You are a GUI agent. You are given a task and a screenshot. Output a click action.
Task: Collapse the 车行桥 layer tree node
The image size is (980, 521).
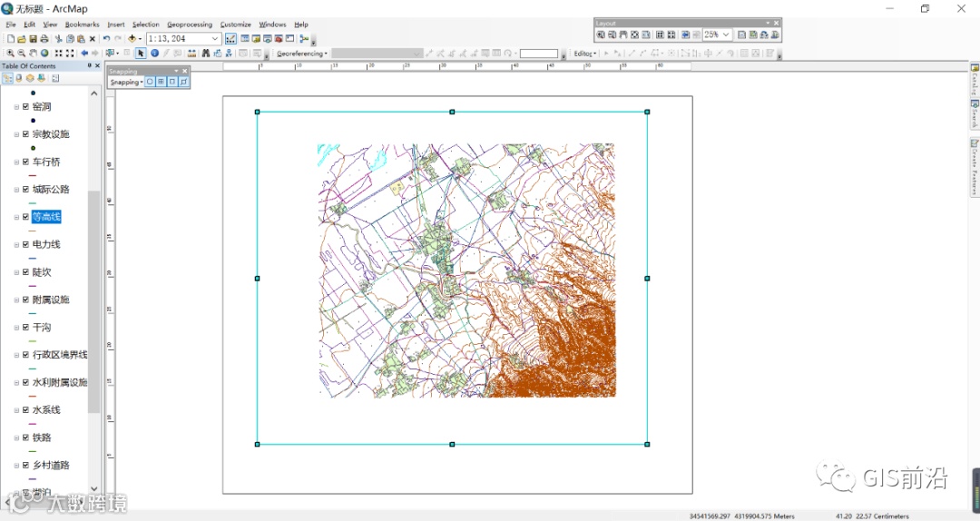pos(16,162)
